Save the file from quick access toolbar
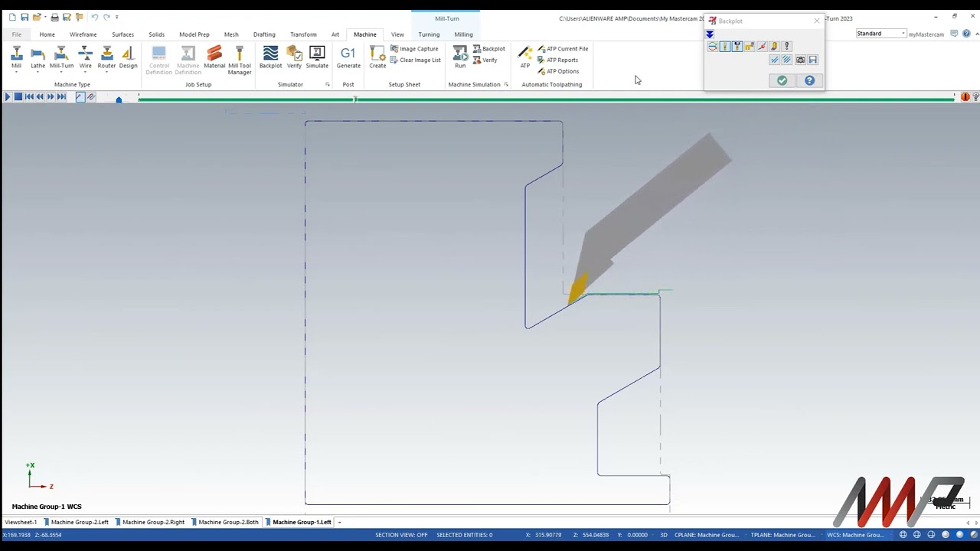The image size is (980, 551). 24,17
